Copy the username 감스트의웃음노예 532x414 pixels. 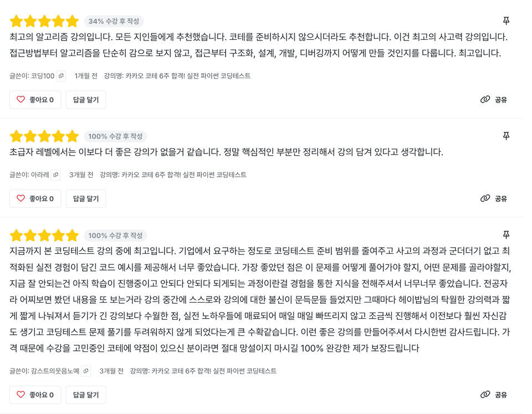point(86,371)
